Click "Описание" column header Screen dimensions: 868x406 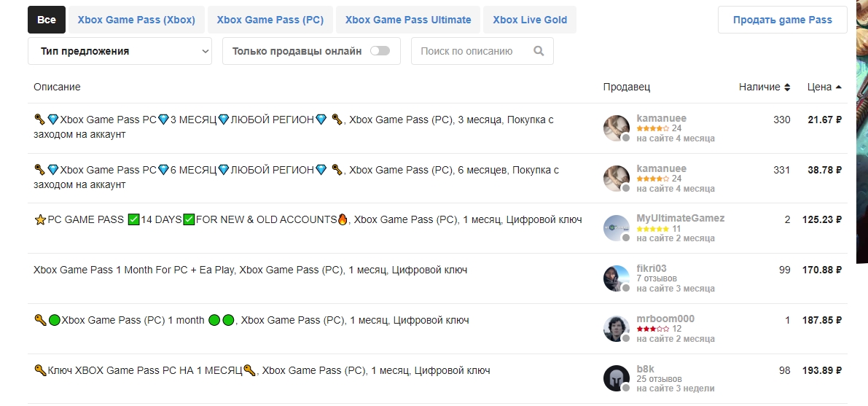pyautogui.click(x=57, y=87)
